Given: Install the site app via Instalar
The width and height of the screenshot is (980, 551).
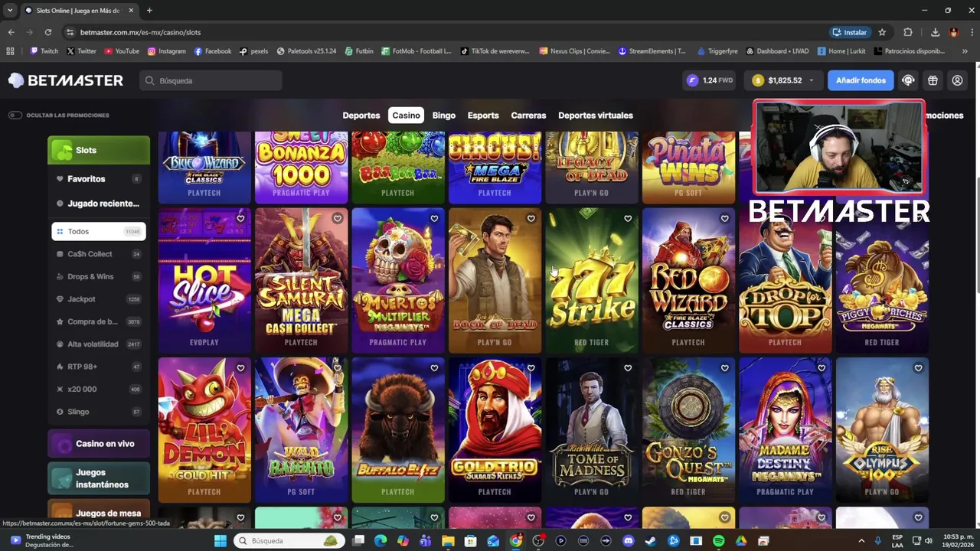Looking at the screenshot, I should pyautogui.click(x=849, y=32).
